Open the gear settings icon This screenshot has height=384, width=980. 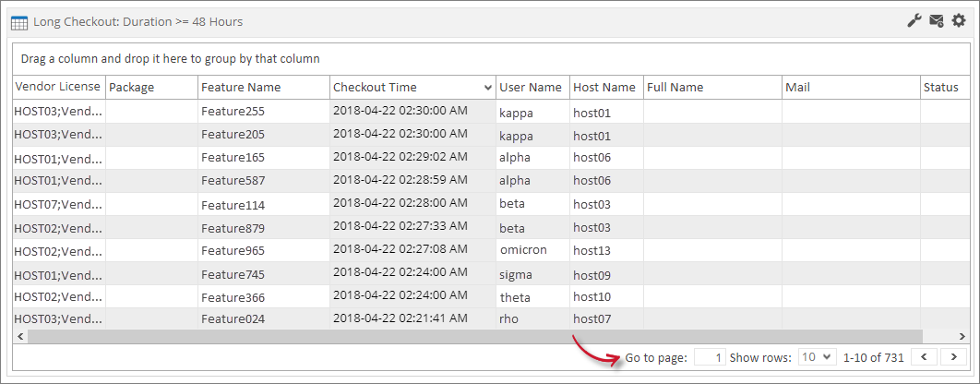[x=958, y=20]
